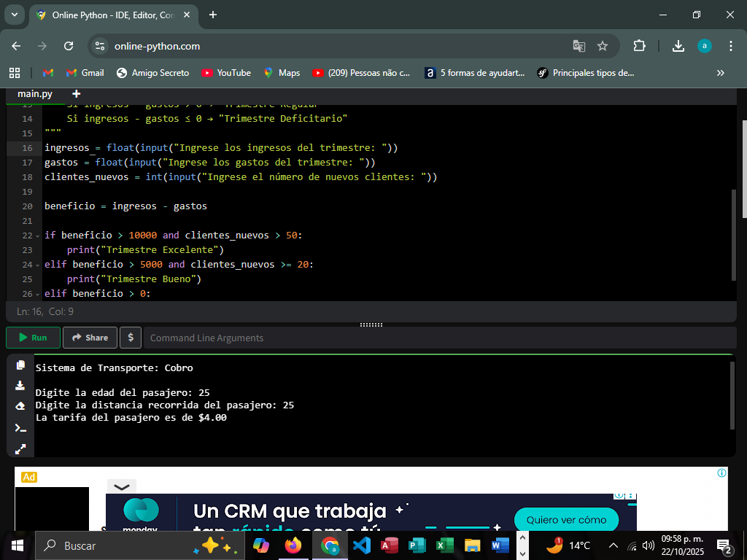
Task: Clear the console output
Action: tap(20, 405)
